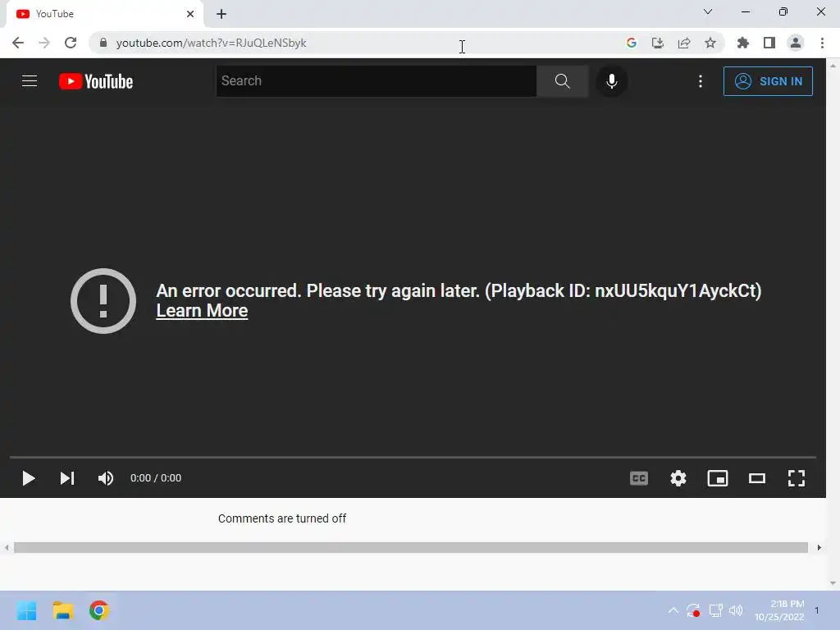View site information lock icon

tap(103, 43)
